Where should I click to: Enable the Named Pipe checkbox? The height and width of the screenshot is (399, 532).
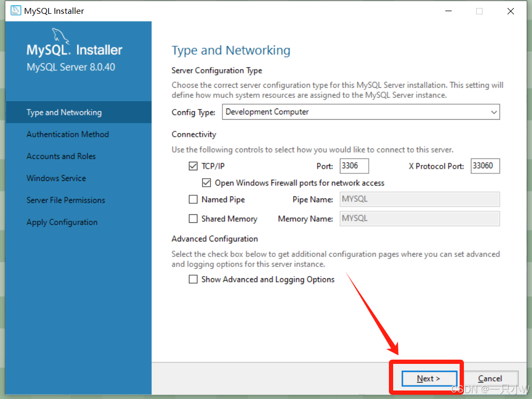193,199
